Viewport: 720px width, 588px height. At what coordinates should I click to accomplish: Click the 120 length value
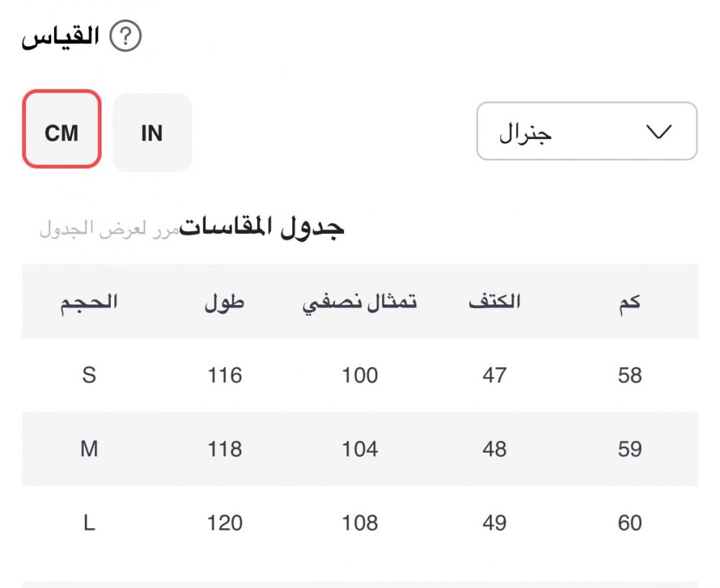click(x=225, y=523)
